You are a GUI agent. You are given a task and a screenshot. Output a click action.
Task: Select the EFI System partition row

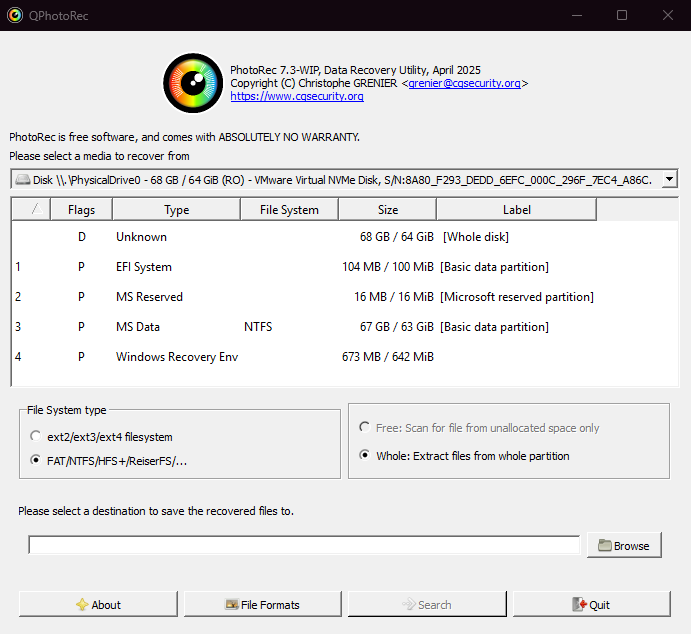click(300, 267)
